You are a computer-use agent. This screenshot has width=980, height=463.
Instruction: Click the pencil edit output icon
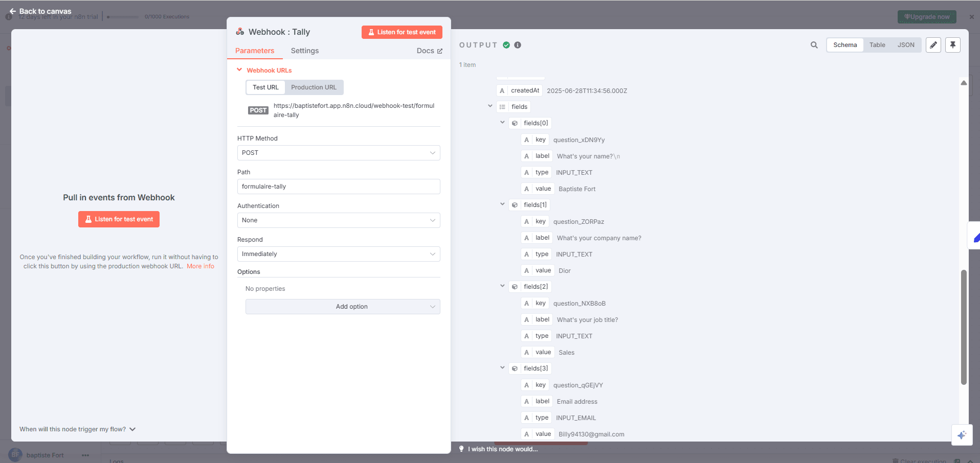[933, 45]
